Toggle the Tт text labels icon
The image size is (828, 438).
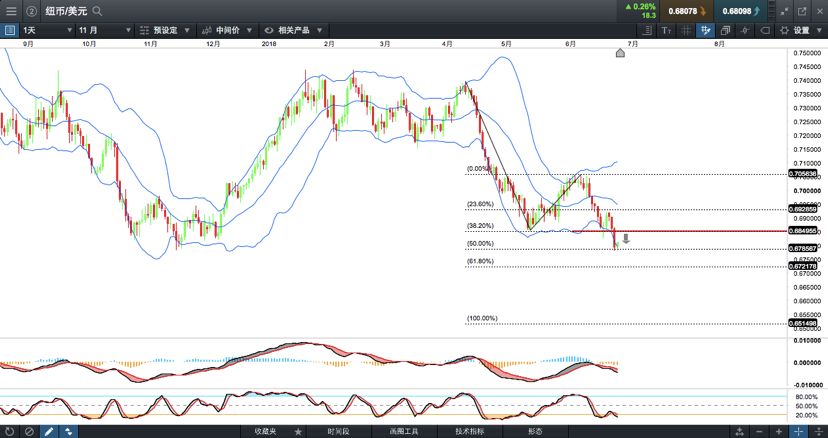tap(667, 31)
